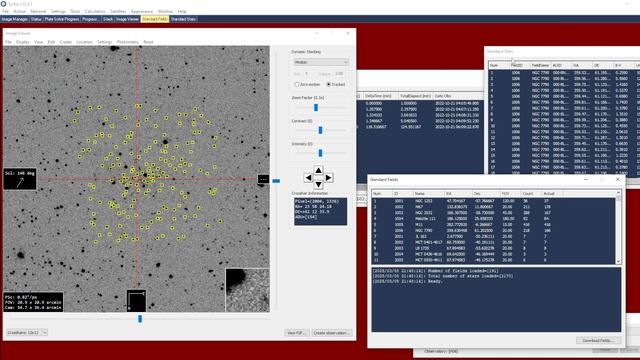
Task: Close the Image Viewer window
Action: coord(348,33)
